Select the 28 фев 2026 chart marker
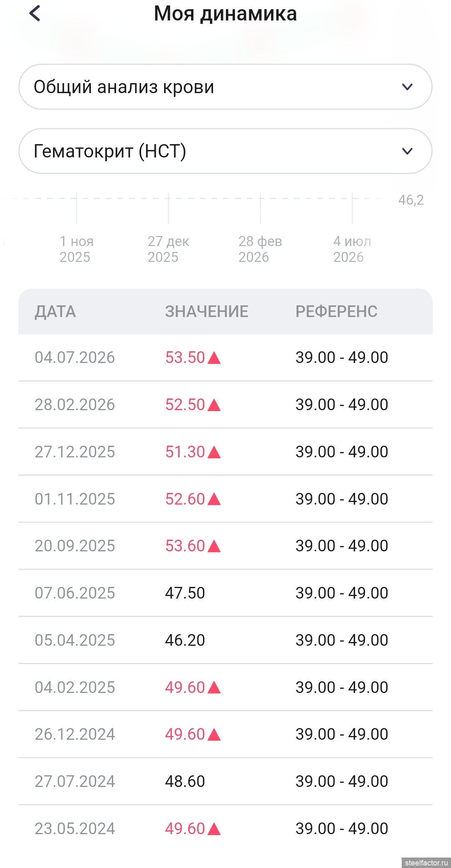Viewport: 451px width, 868px height. click(x=260, y=249)
